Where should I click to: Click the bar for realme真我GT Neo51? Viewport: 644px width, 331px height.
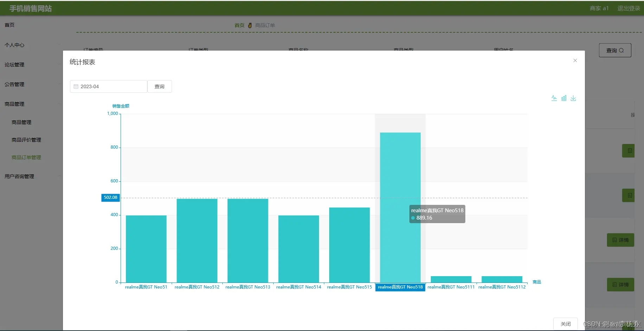(146, 249)
